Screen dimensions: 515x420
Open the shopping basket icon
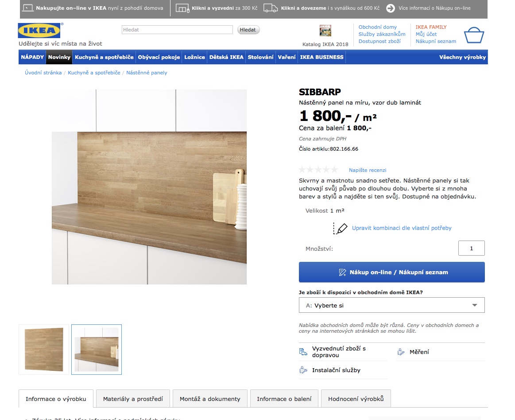click(x=474, y=35)
